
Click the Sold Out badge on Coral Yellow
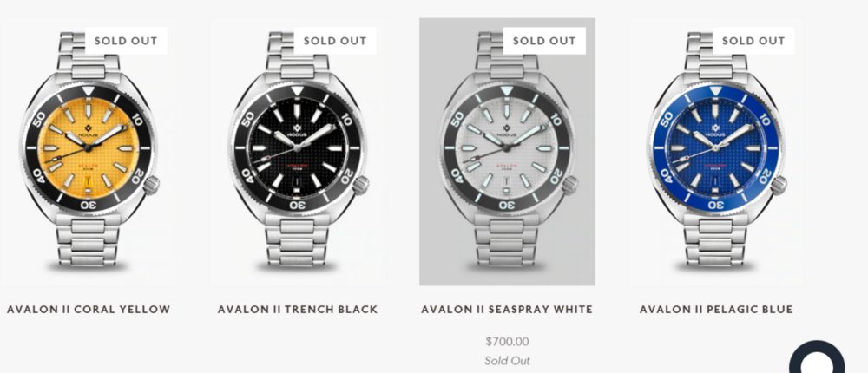click(x=126, y=41)
